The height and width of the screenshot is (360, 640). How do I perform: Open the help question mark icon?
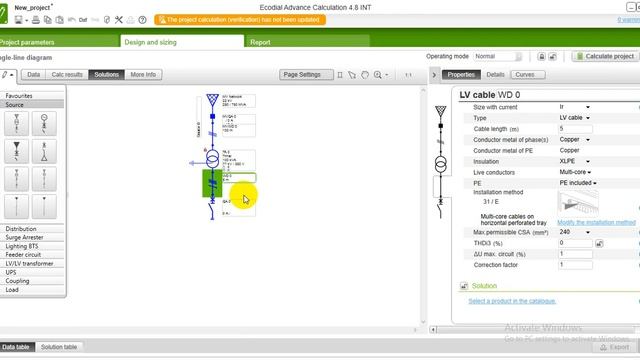pos(142,20)
